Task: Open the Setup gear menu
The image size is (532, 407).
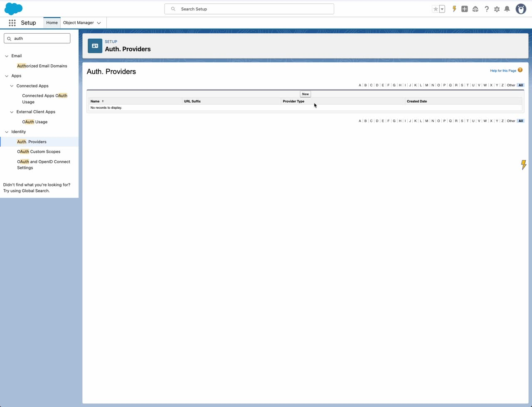Action: tap(497, 9)
